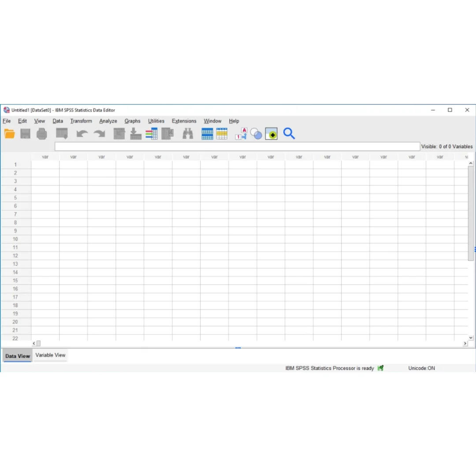Switch to the Variable View tab
This screenshot has height=476, width=476.
pyautogui.click(x=50, y=355)
